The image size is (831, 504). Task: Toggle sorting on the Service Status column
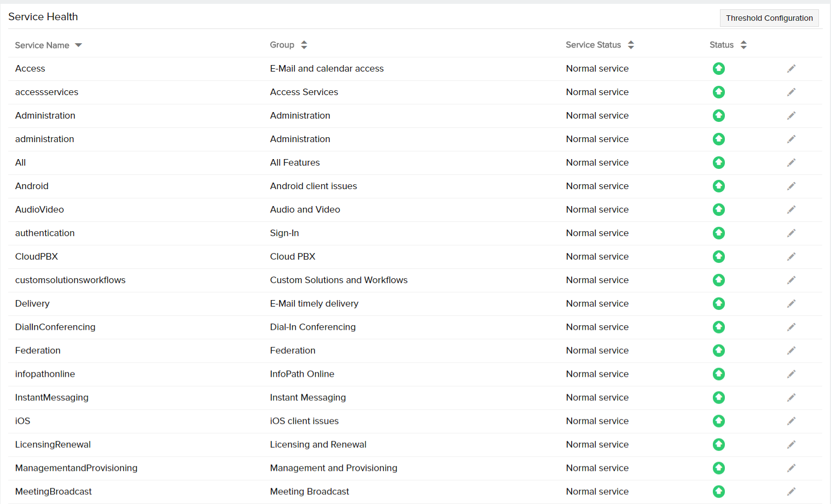(631, 45)
